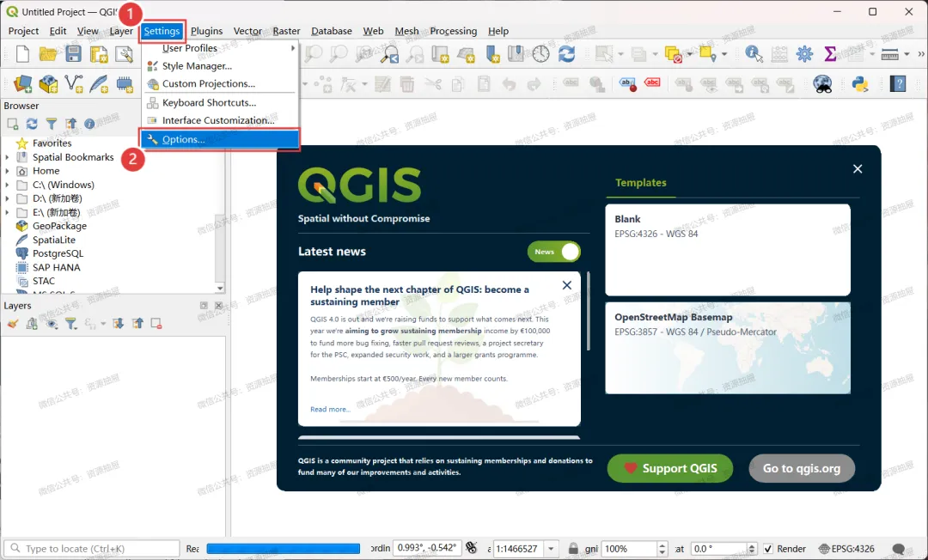
Task: Select the Templates tab
Action: 640,183
